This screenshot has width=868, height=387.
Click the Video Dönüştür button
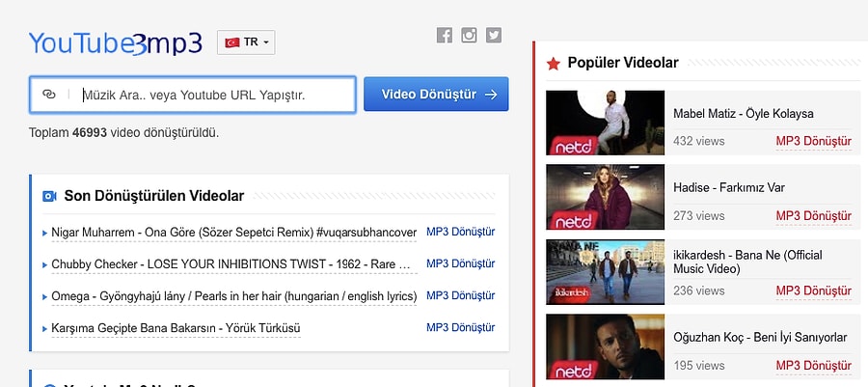436,95
